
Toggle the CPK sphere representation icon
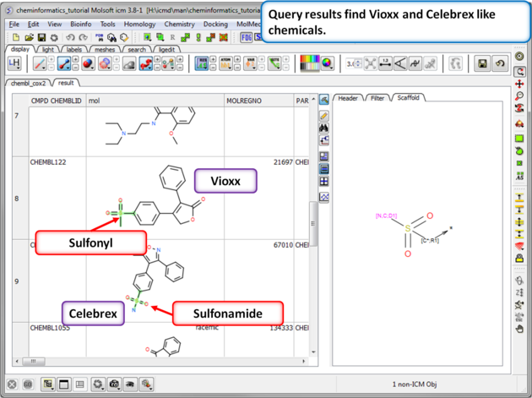87,63
